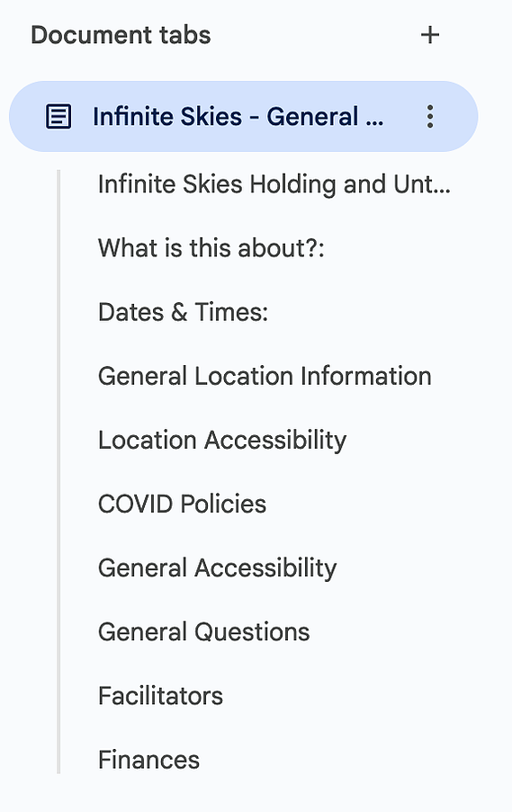Image resolution: width=512 pixels, height=812 pixels.
Task: Click the vertical outline guide line
Action: [58, 472]
